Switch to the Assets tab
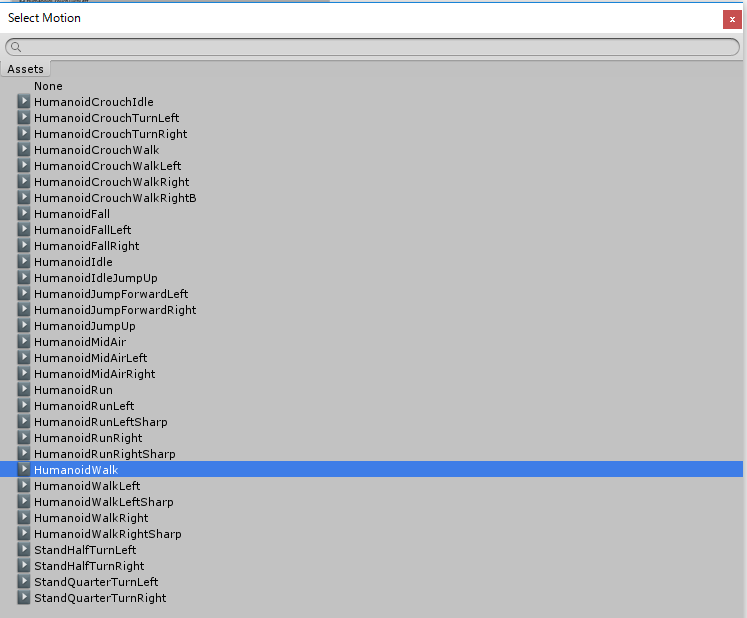This screenshot has height=618, width=747. (26, 69)
